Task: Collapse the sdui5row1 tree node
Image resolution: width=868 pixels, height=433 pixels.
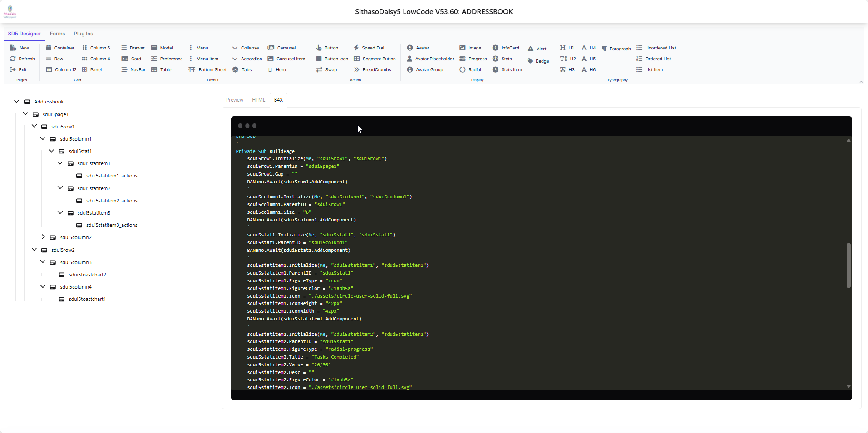Action: coord(35,126)
